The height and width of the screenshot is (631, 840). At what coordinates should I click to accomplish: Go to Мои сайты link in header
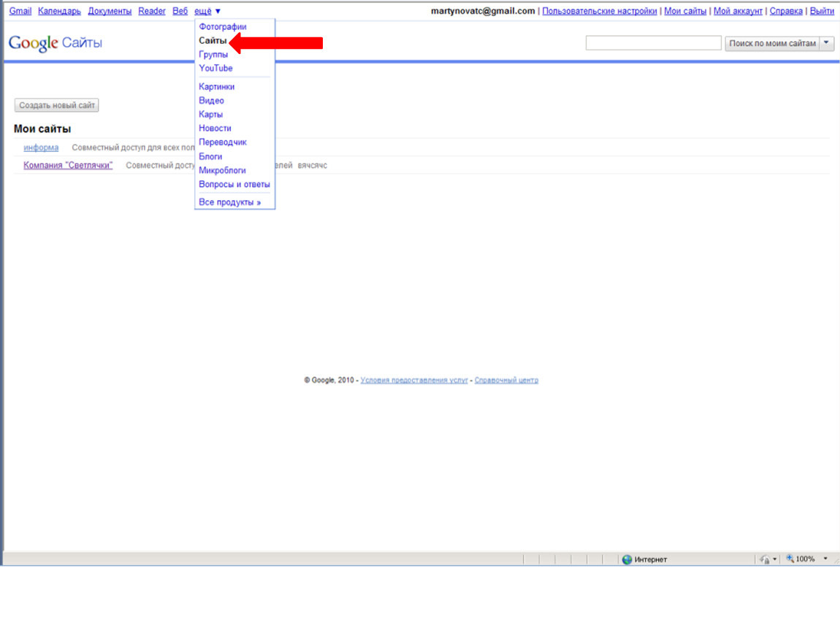click(685, 11)
